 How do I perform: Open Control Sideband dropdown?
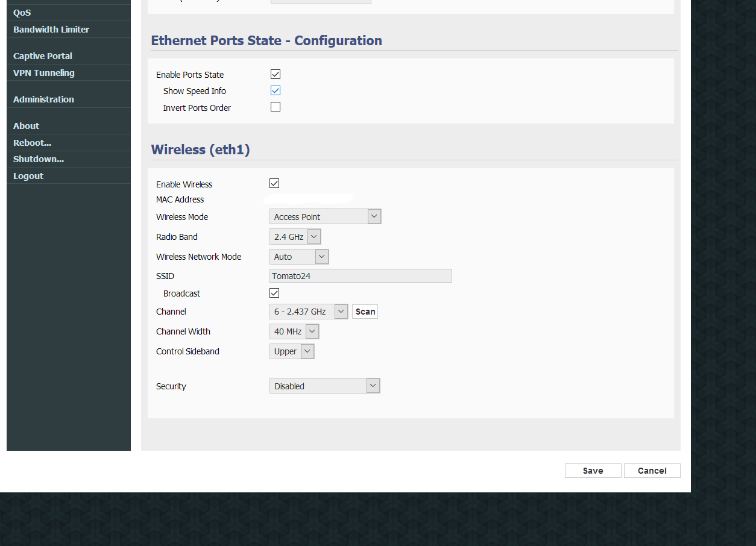[292, 351]
